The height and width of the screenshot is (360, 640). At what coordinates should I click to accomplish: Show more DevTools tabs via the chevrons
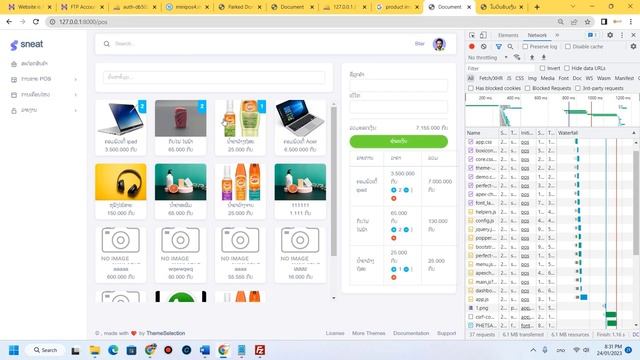pos(557,35)
